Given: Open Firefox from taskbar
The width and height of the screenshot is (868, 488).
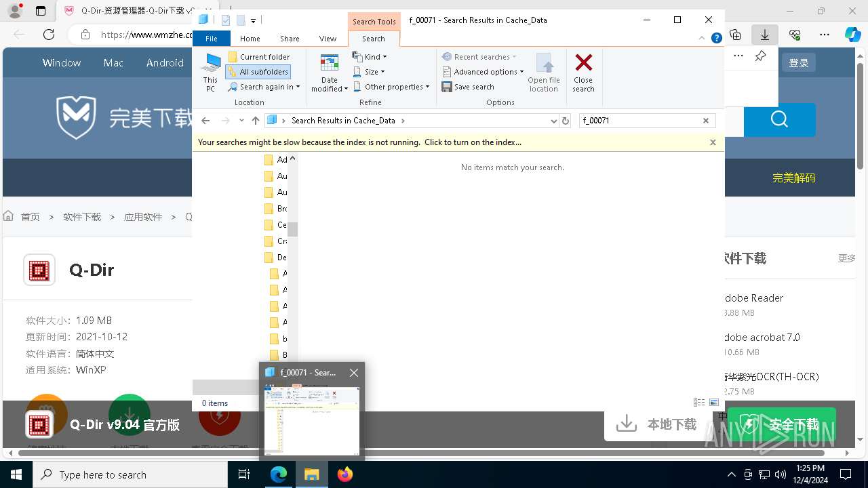Looking at the screenshot, I should point(345,474).
